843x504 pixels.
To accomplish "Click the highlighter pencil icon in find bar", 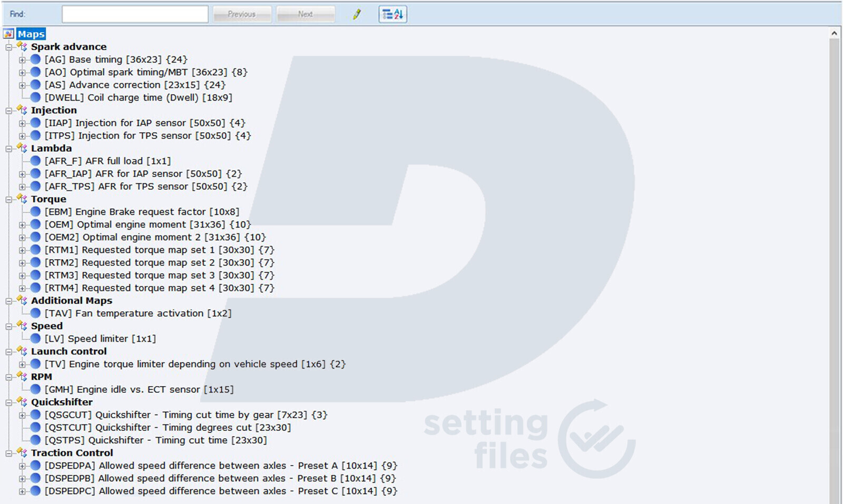I will (357, 14).
